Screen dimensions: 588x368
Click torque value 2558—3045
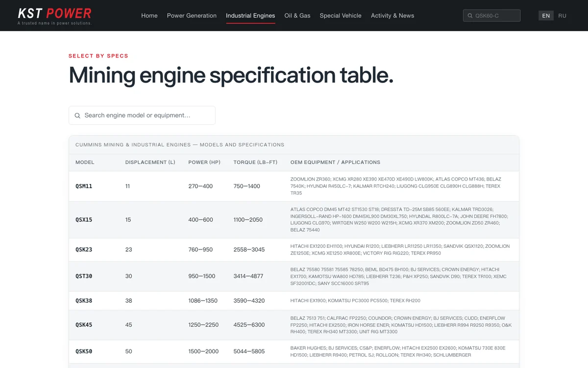click(249, 250)
